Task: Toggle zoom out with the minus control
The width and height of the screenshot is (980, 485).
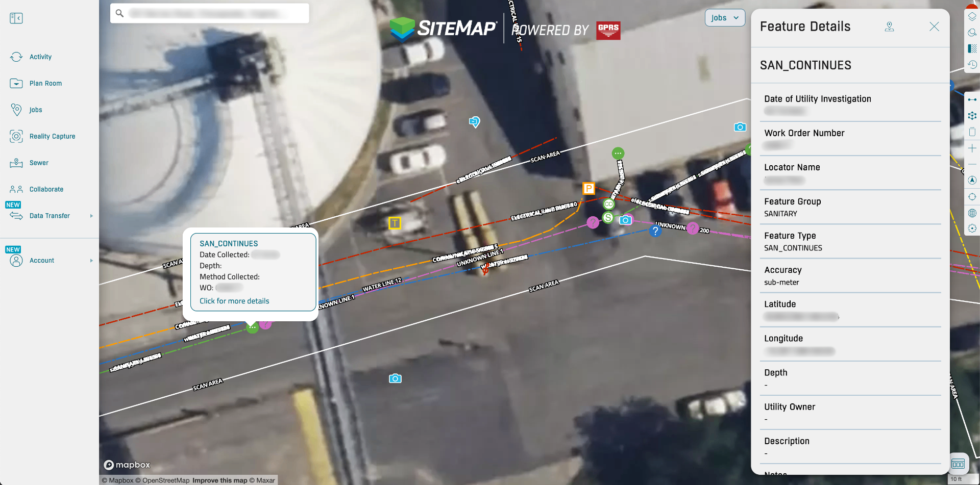Action: tap(972, 164)
